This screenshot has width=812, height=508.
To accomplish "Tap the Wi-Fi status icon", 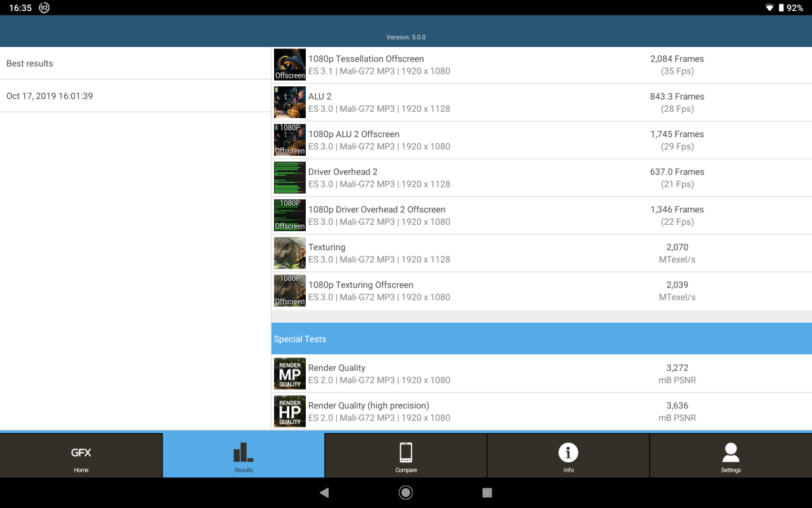I will [x=769, y=8].
